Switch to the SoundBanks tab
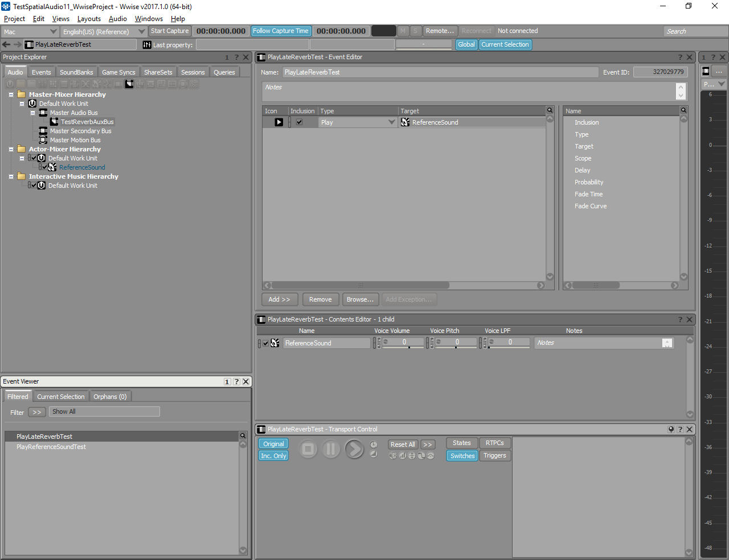This screenshot has width=729, height=560. click(76, 72)
